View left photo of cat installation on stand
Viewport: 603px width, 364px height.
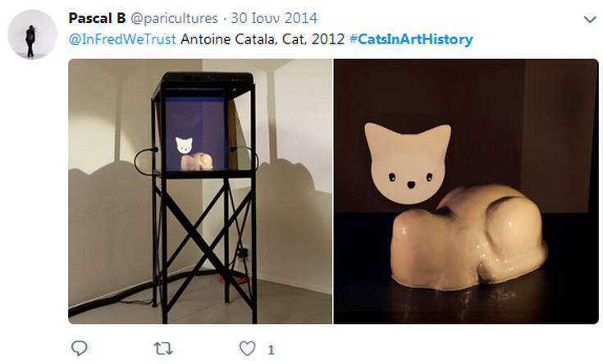point(200,191)
